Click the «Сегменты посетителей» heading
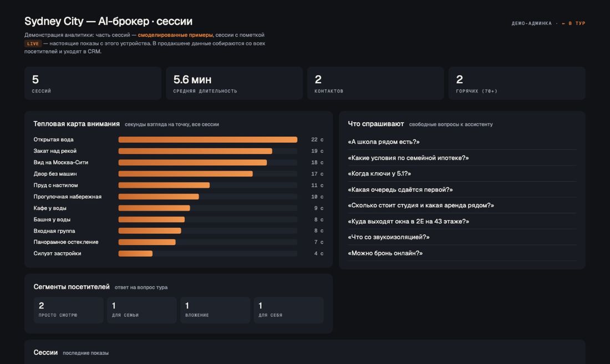This screenshot has height=364, width=610. (x=72, y=287)
